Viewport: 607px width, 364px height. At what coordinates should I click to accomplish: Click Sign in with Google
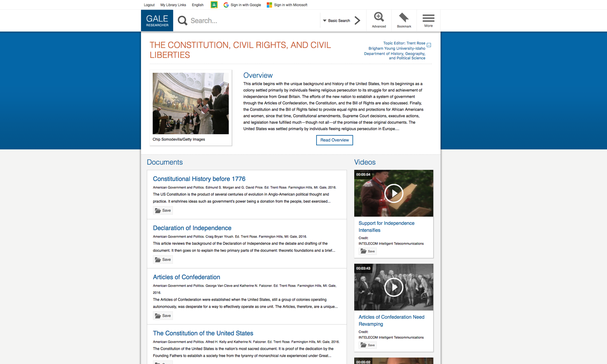point(242,5)
